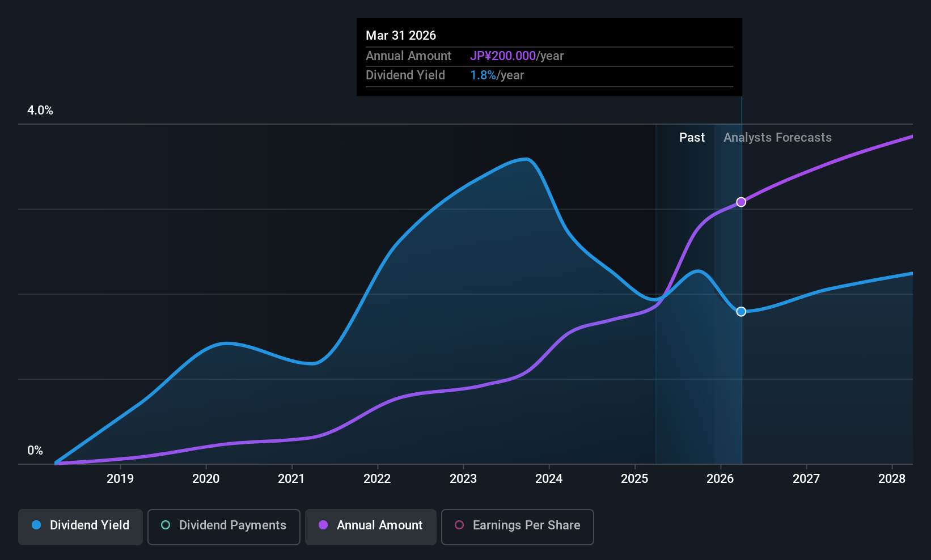Click the 1.8% dividend yield value
Screen dimensions: 931x560
click(x=483, y=75)
